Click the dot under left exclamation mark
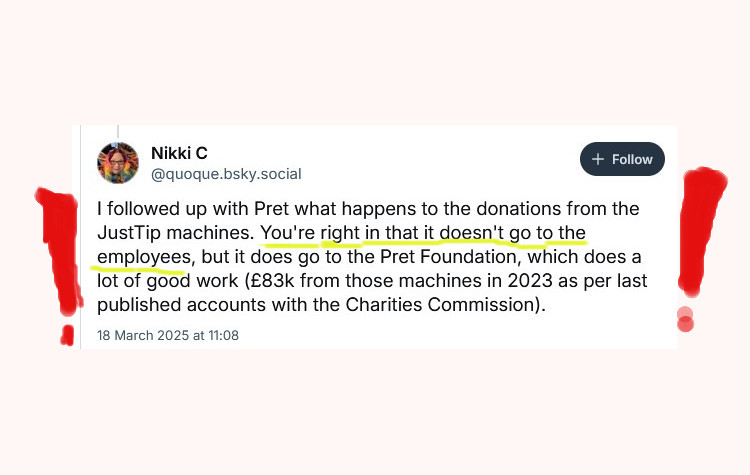This screenshot has height=475, width=750. pyautogui.click(x=67, y=333)
